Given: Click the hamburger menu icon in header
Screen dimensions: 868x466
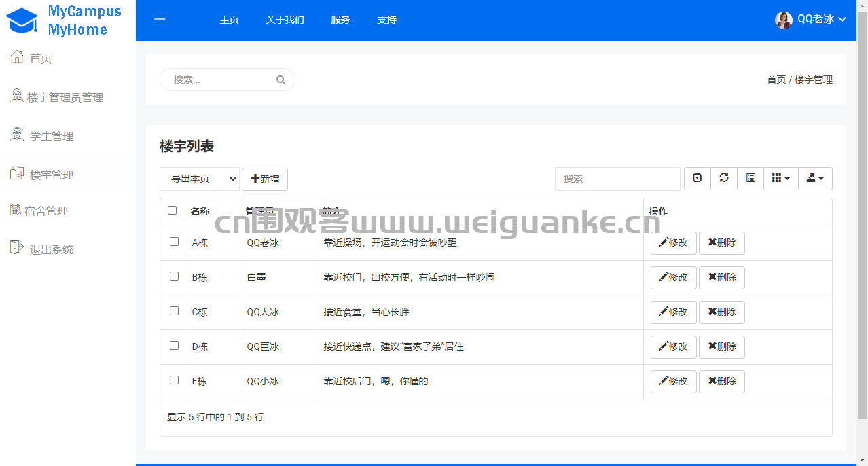Looking at the screenshot, I should pyautogui.click(x=160, y=20).
